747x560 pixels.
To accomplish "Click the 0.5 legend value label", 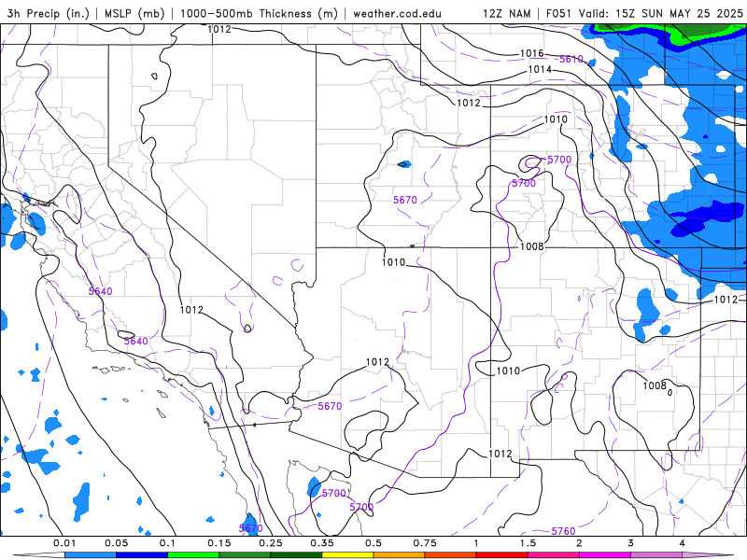I will (373, 543).
